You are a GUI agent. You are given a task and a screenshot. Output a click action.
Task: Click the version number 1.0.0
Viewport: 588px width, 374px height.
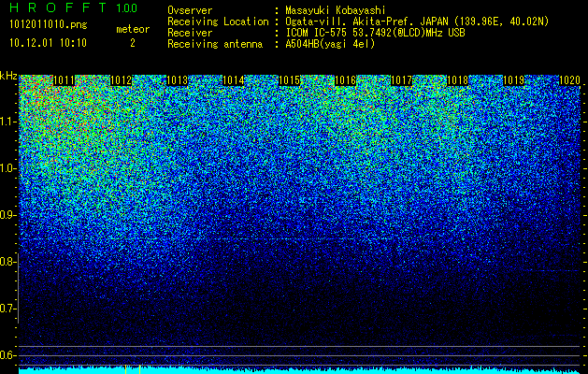click(127, 7)
